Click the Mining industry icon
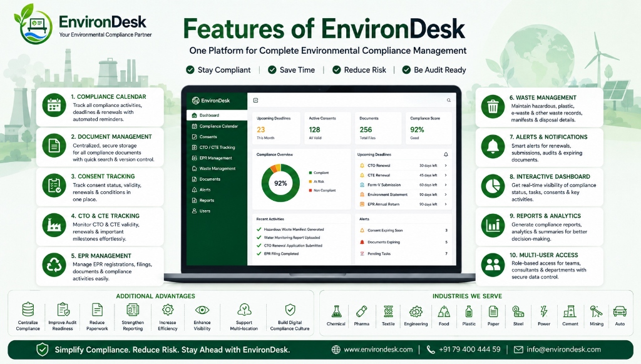This screenshot has width=641, height=364. (596, 311)
